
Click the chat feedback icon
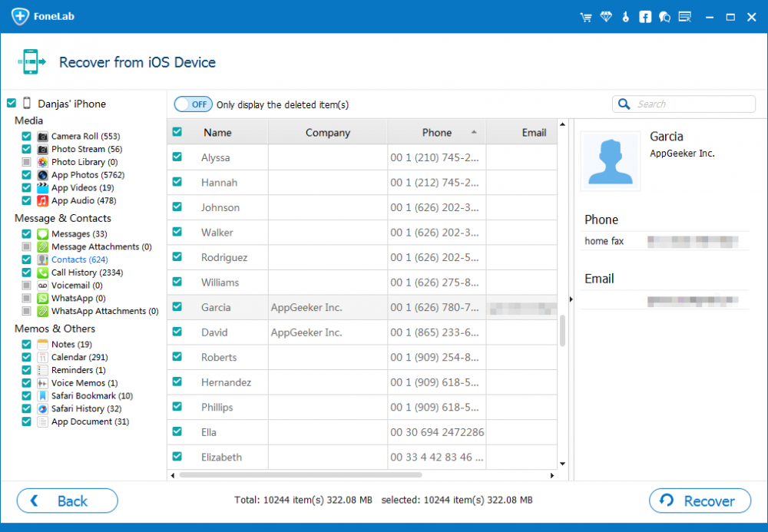(664, 17)
